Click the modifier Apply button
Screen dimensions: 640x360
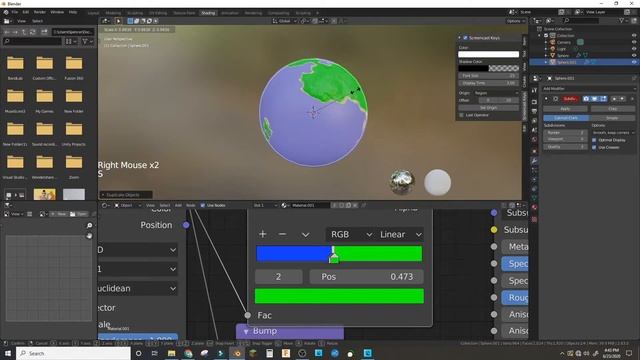coord(565,109)
